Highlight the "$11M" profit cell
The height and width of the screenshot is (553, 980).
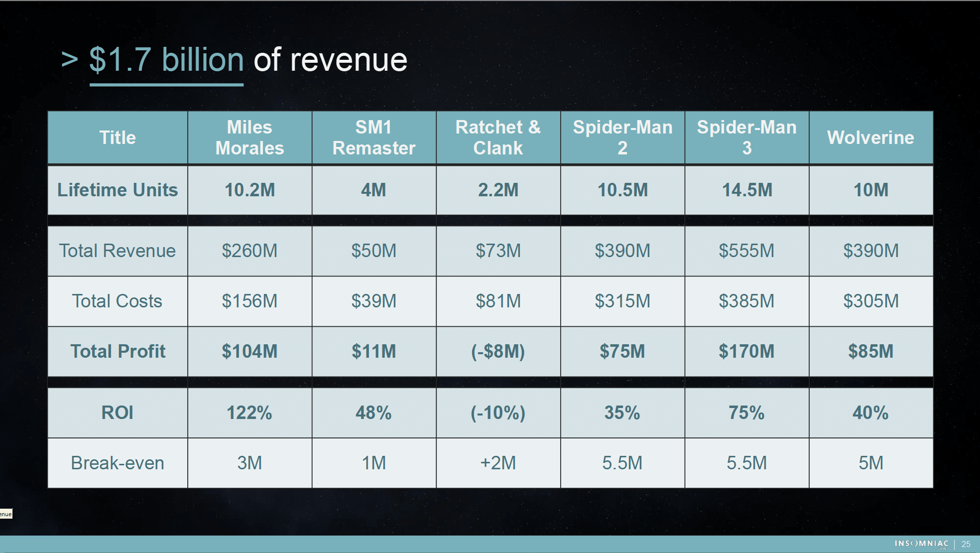pyautogui.click(x=374, y=351)
